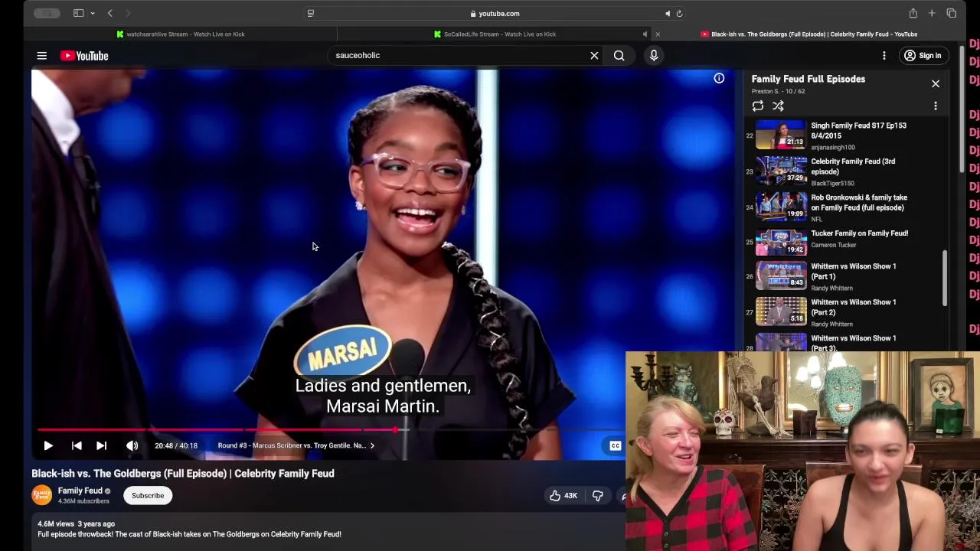The image size is (980, 551).
Task: Close the SoCalledLife tab with the X
Action: (658, 34)
